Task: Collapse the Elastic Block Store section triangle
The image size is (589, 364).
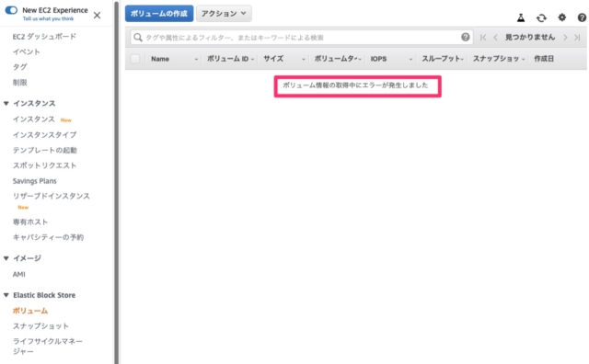Action: click(6, 295)
